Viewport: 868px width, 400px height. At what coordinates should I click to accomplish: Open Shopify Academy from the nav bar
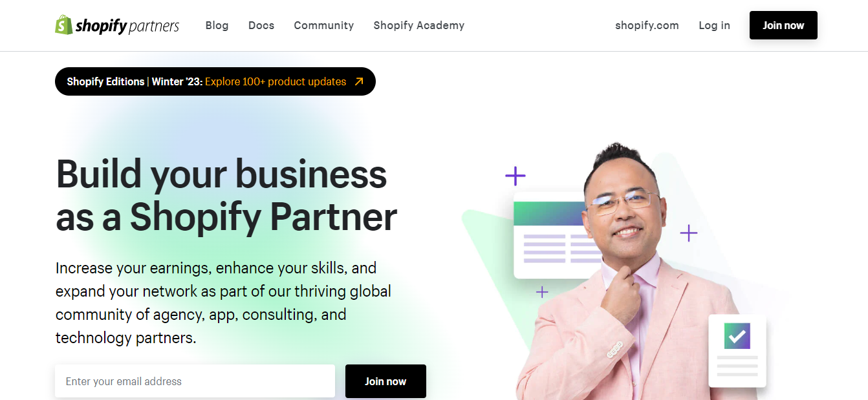click(419, 25)
